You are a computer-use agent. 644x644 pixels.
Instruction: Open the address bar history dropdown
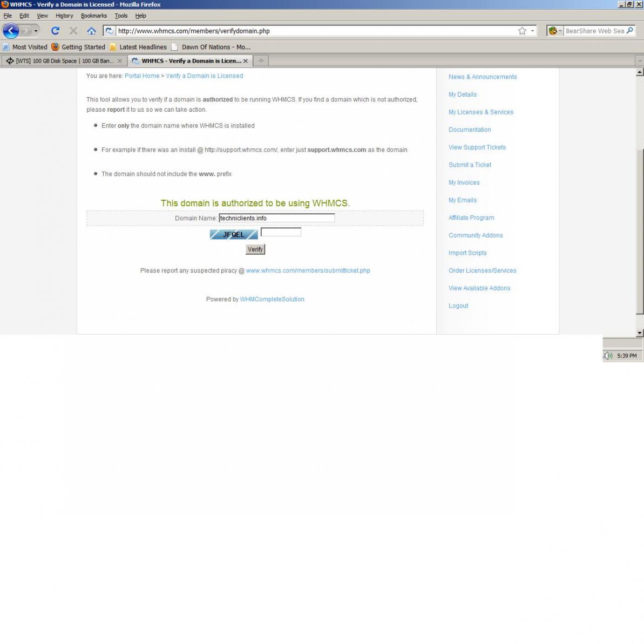(532, 31)
